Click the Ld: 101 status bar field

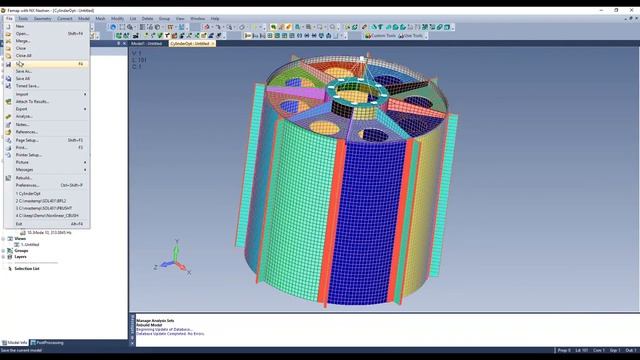[582, 350]
